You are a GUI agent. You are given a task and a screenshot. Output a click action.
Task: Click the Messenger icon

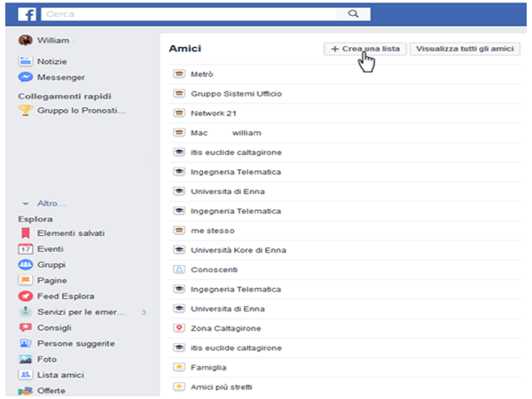click(25, 77)
